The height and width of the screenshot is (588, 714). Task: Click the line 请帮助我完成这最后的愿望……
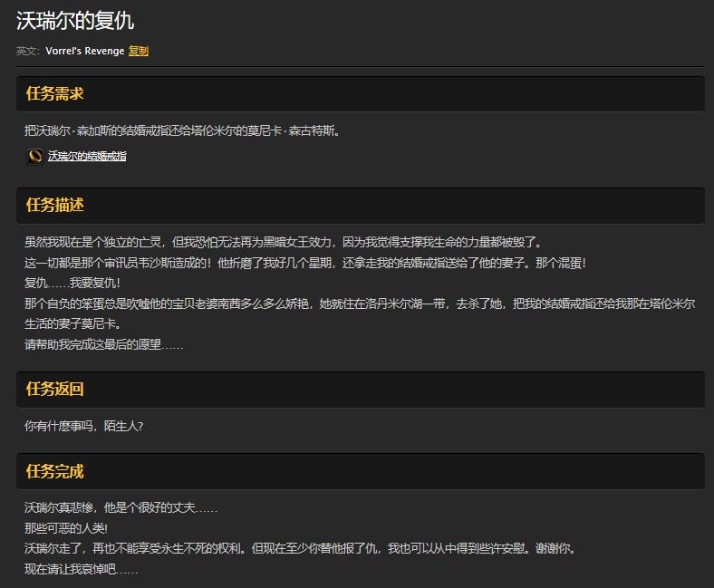pos(104,345)
